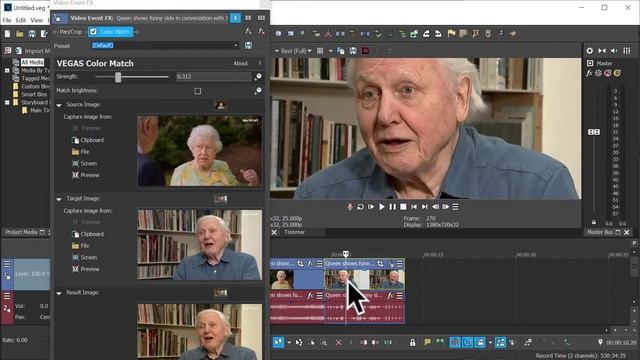Image resolution: width=640 pixels, height=360 pixels.
Task: Open Strength animate keyframe icon
Action: (258, 77)
